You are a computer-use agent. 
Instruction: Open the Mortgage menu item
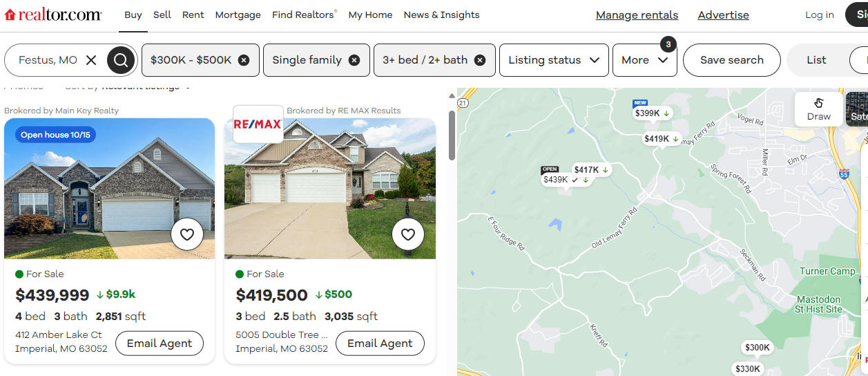tap(238, 15)
